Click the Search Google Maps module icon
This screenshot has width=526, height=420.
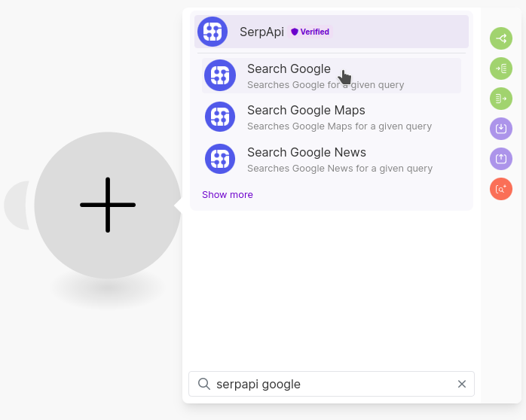(220, 117)
